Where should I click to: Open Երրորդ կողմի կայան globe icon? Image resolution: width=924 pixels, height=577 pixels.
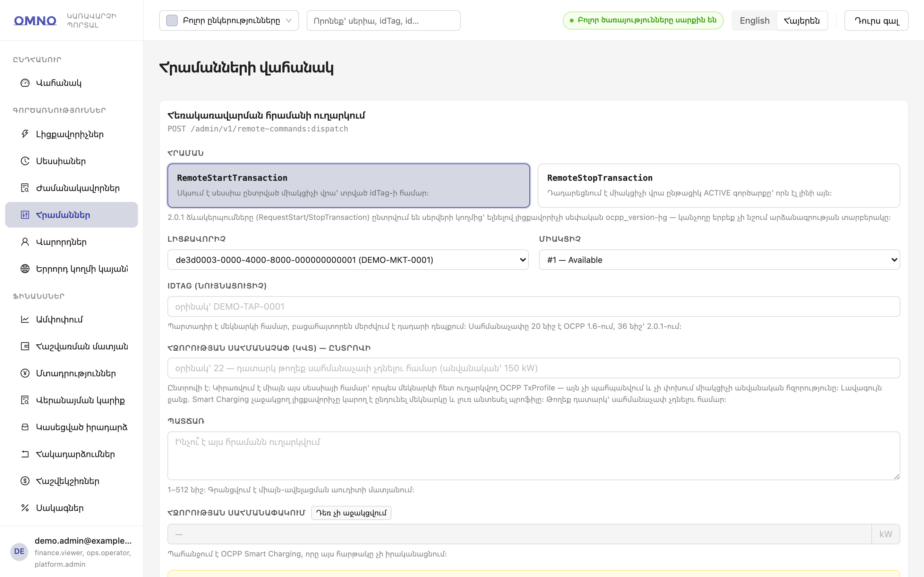(25, 269)
